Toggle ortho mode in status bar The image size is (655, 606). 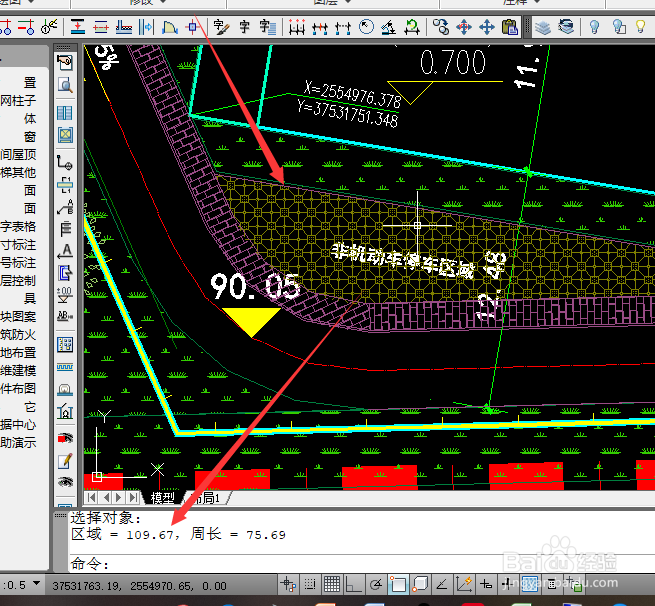tap(354, 584)
